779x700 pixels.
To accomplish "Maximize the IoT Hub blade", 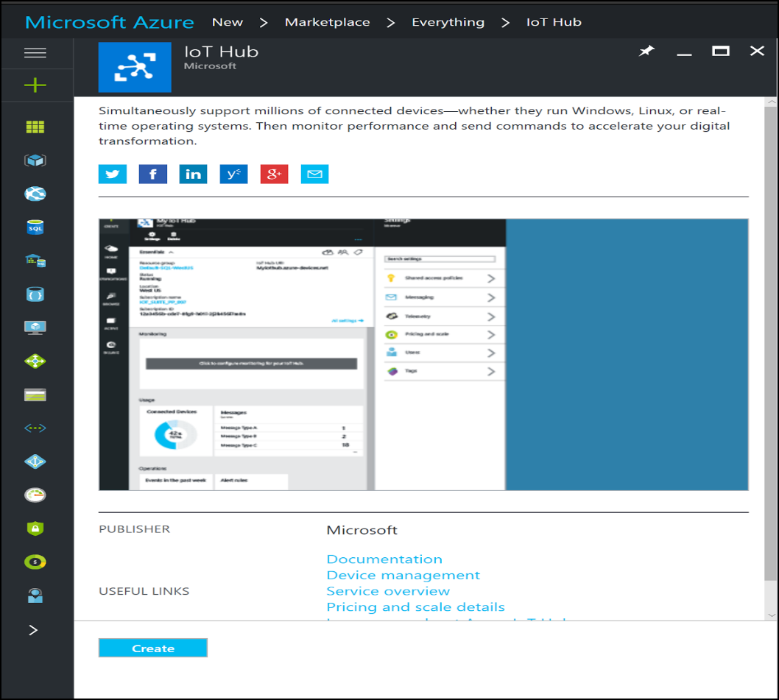I will click(720, 51).
